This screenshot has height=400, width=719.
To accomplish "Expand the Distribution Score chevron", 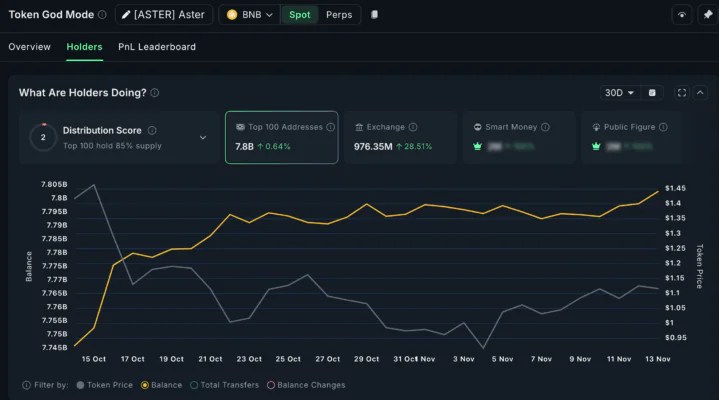I will [x=203, y=138].
